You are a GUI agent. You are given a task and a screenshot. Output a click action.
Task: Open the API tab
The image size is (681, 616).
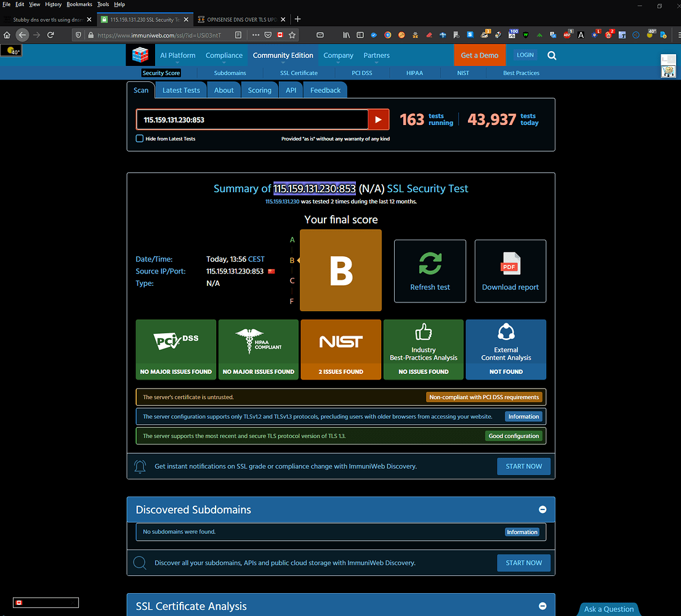(x=291, y=90)
